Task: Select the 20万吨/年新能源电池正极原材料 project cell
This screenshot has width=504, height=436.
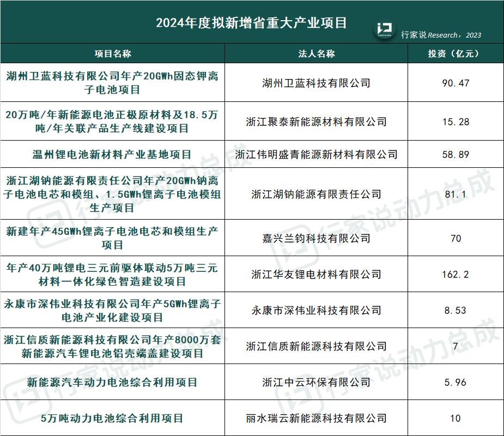Action: pyautogui.click(x=112, y=121)
